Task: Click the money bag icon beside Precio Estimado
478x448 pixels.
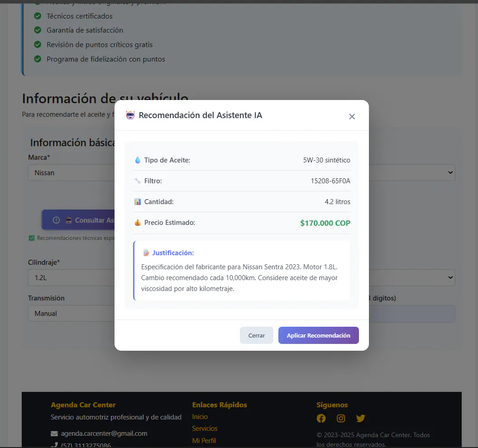Action: 138,223
